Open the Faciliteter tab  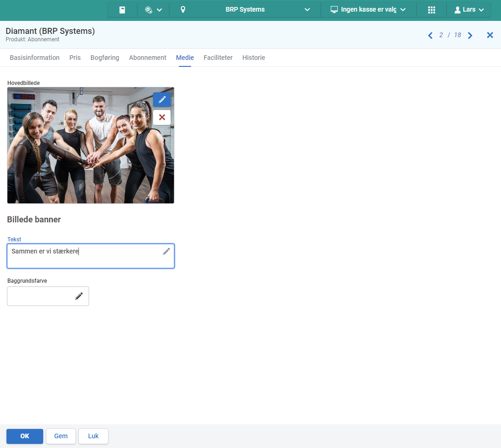click(218, 58)
